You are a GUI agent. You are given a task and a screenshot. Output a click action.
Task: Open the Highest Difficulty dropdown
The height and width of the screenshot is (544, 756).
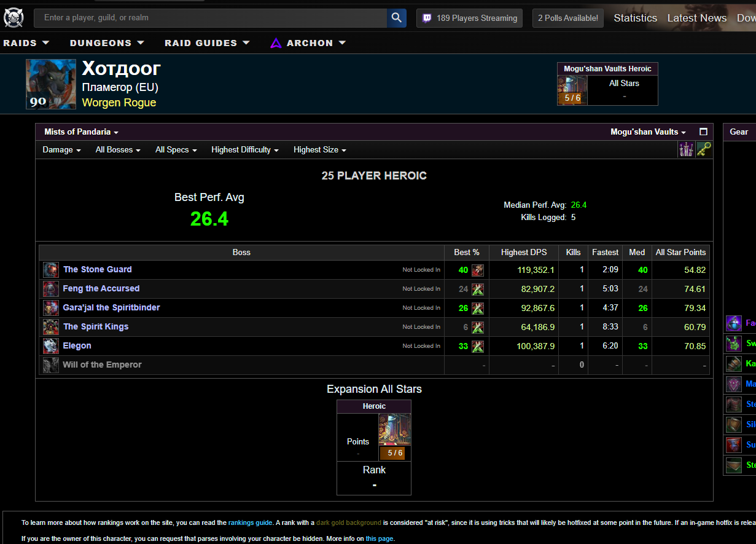(245, 150)
